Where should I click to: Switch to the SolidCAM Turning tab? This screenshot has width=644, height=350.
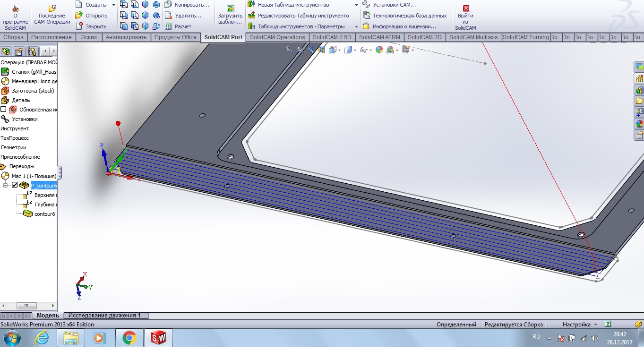pyautogui.click(x=526, y=37)
